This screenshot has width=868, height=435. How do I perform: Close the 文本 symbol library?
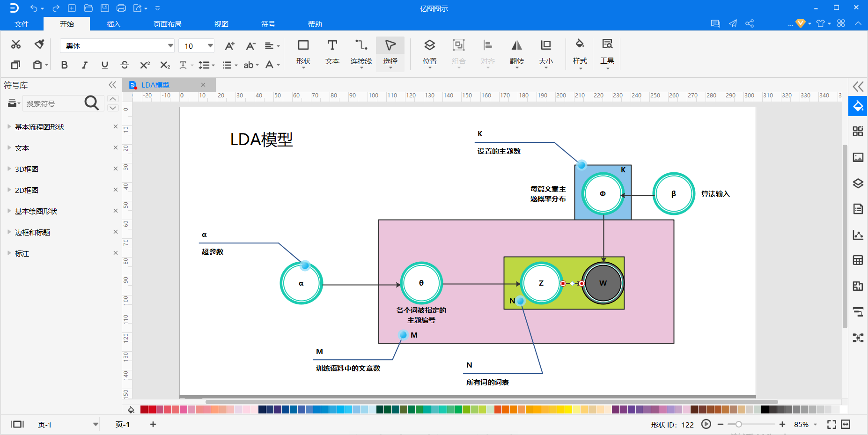pyautogui.click(x=116, y=147)
